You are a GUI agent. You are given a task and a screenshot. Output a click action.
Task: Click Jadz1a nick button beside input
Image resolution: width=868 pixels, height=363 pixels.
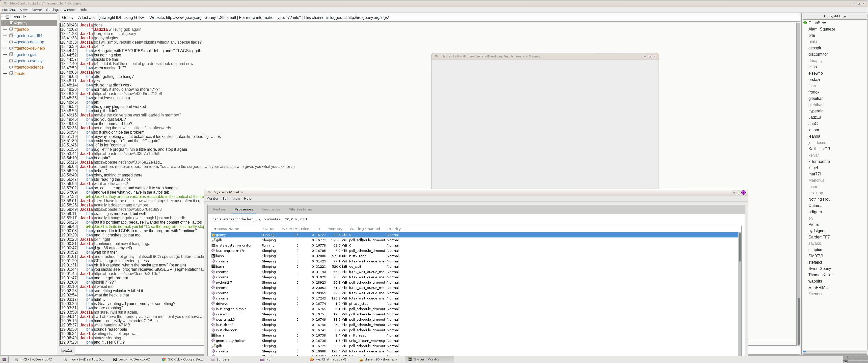(66, 351)
